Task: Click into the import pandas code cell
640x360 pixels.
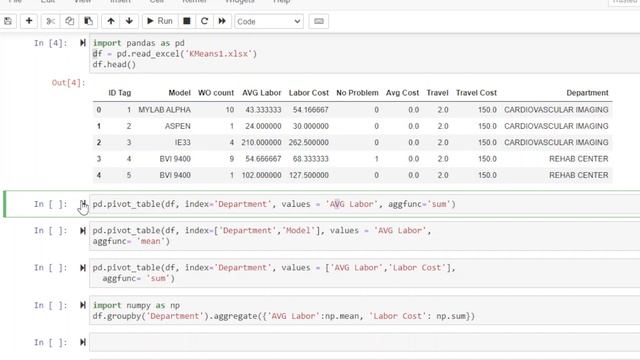Action: coord(364,54)
